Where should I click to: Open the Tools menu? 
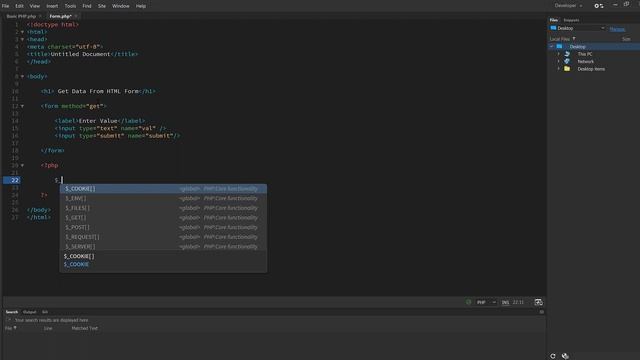(x=70, y=6)
